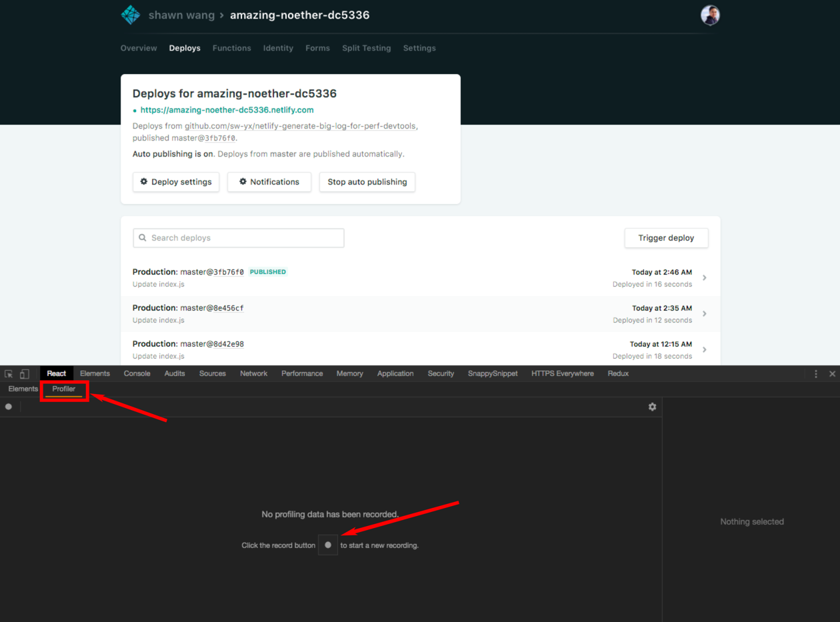Close the DevTools panel
Viewport: 840px width, 622px height.
pos(832,373)
